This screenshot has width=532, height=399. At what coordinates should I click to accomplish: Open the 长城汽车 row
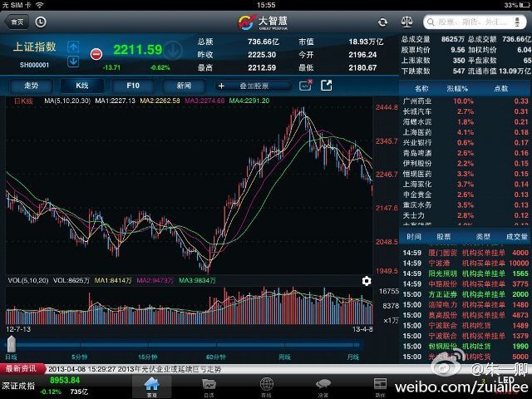click(465, 111)
